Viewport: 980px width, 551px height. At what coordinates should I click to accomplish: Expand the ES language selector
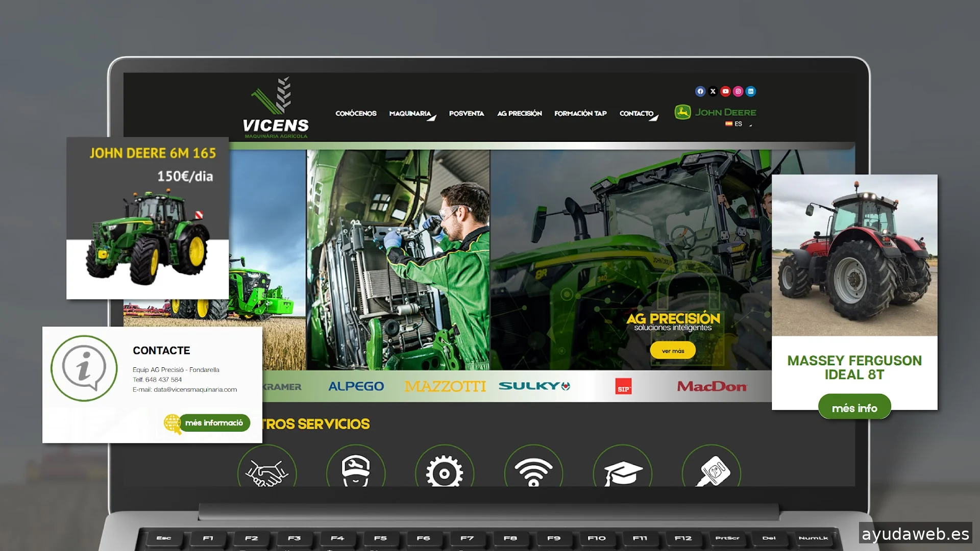[x=739, y=124]
